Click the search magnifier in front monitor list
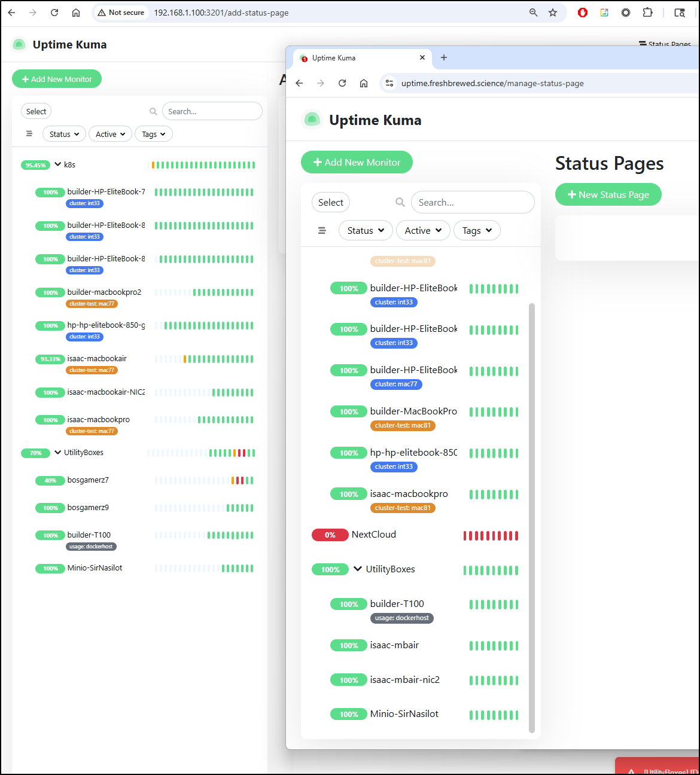The image size is (700, 775). (x=400, y=202)
